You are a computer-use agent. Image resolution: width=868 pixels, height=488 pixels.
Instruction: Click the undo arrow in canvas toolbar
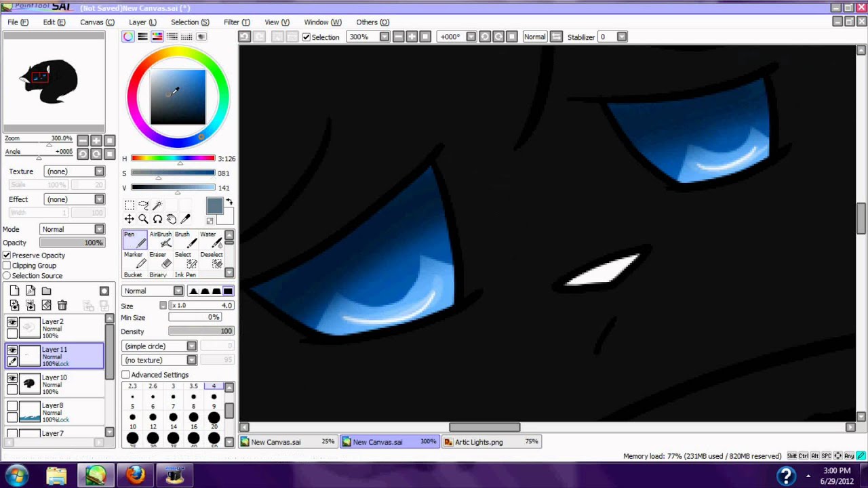point(245,37)
